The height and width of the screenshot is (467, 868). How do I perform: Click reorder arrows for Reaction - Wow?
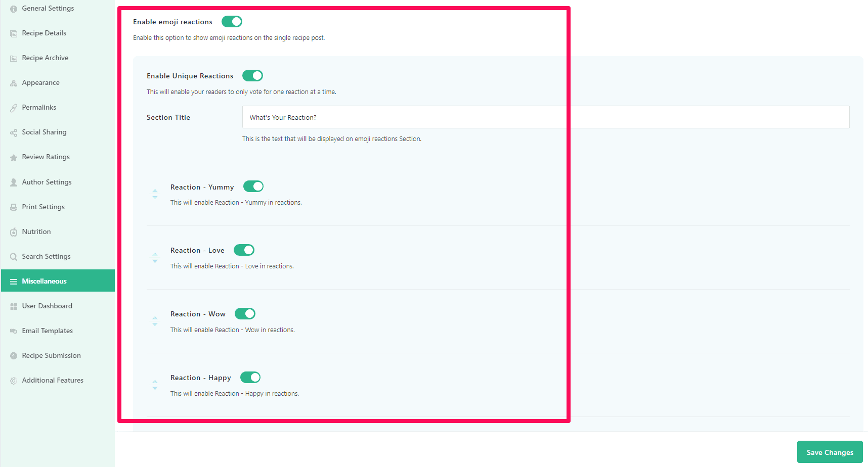155,321
